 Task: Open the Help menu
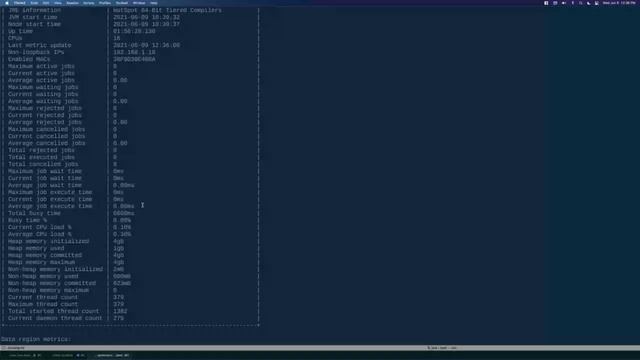pyautogui.click(x=154, y=3)
